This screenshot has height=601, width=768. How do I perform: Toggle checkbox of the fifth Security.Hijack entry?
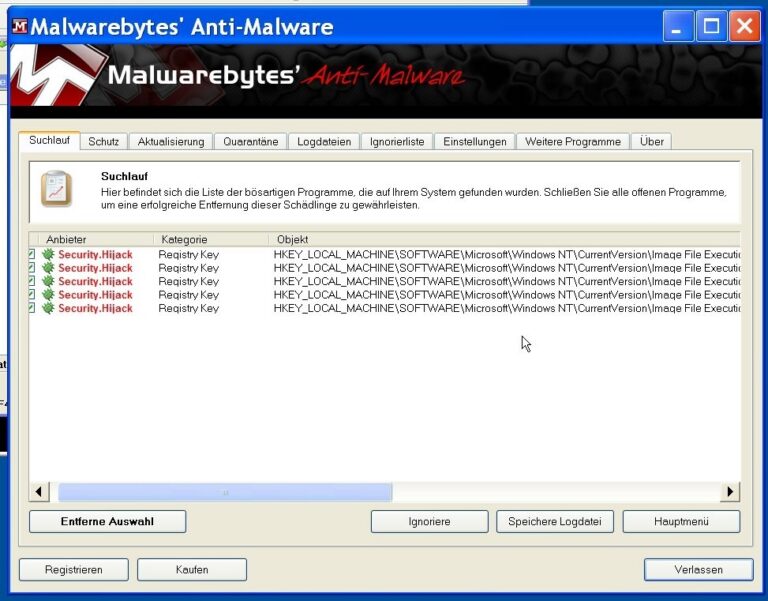32,308
